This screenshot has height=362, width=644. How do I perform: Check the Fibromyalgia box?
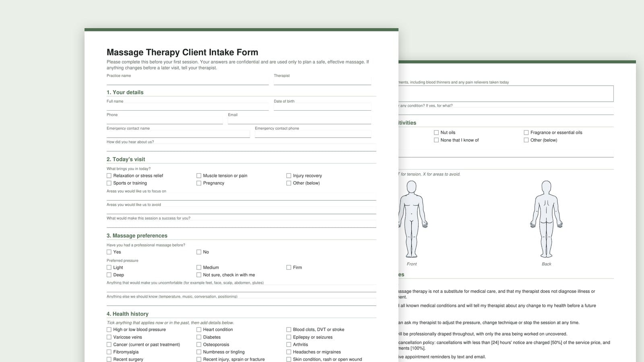coord(109,352)
